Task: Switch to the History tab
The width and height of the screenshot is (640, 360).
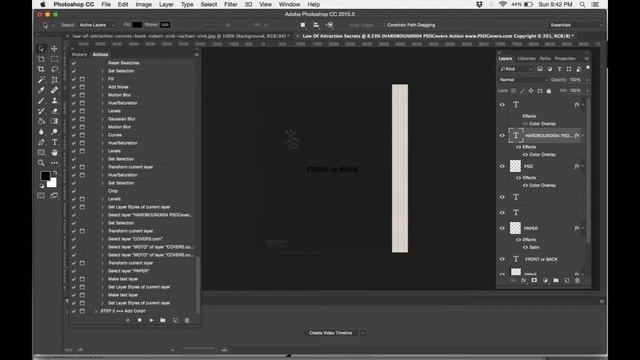Action: pos(79,54)
